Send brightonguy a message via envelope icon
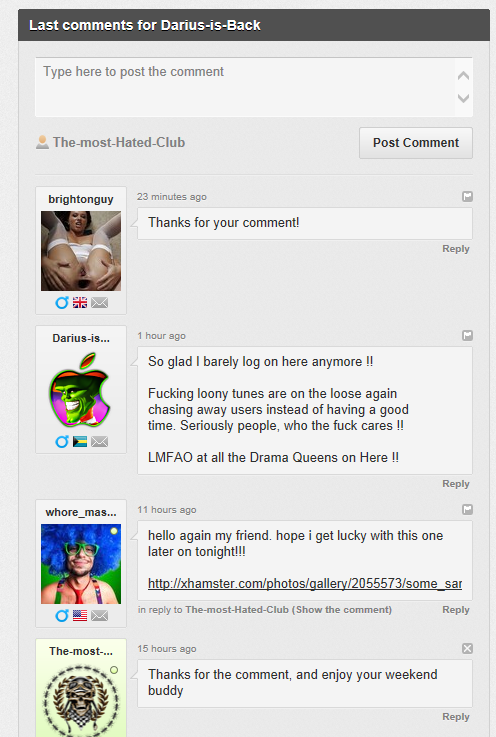Viewport: 496px width, 737px height. point(100,303)
